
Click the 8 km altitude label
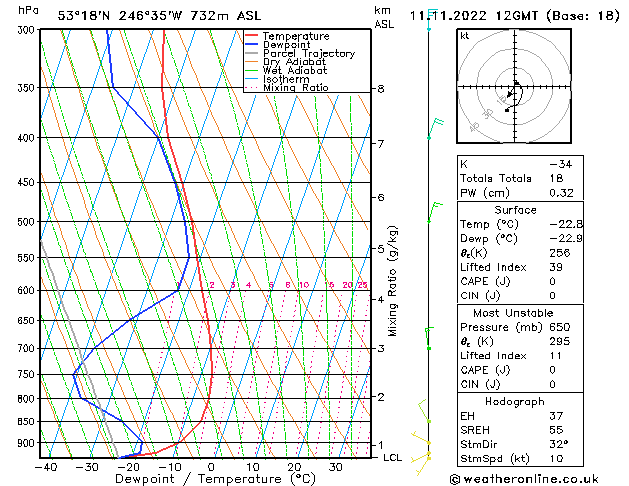coord(381,89)
